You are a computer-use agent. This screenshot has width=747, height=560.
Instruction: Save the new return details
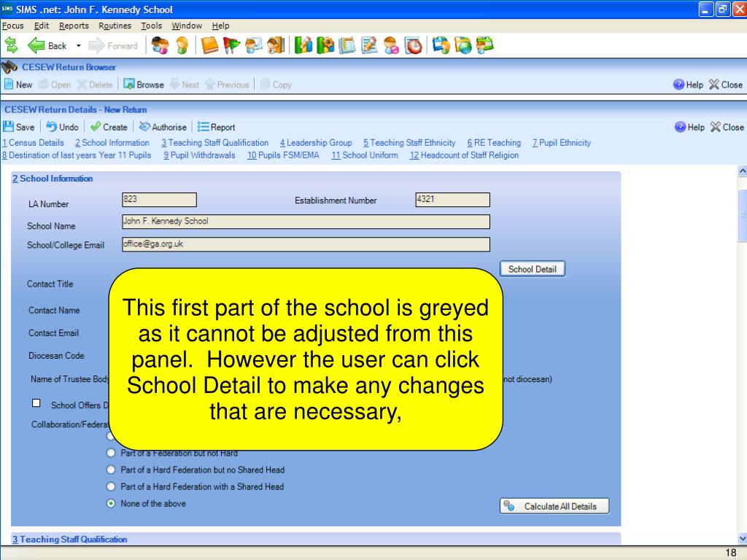pos(19,127)
